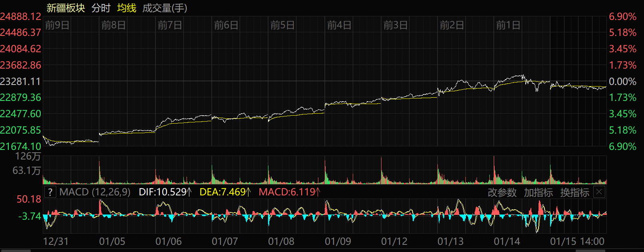Click 加指标 to add an indicator
The height and width of the screenshot is (252, 644).
538,193
